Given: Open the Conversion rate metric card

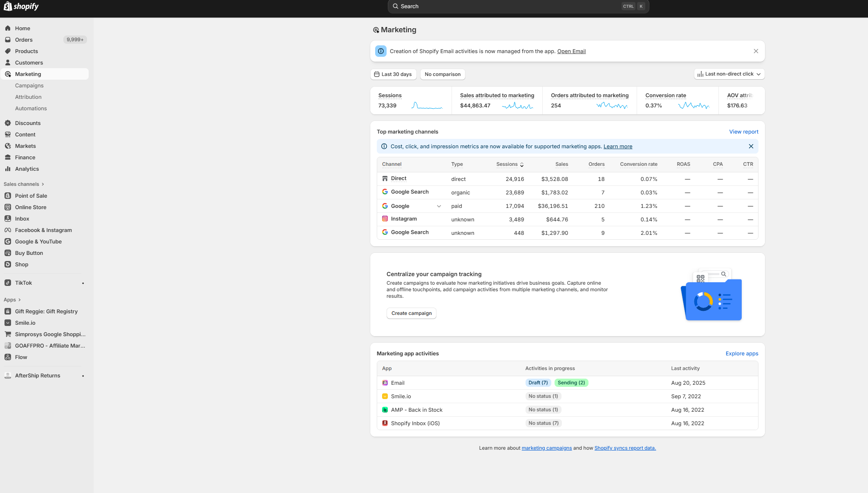Looking at the screenshot, I should (x=677, y=100).
